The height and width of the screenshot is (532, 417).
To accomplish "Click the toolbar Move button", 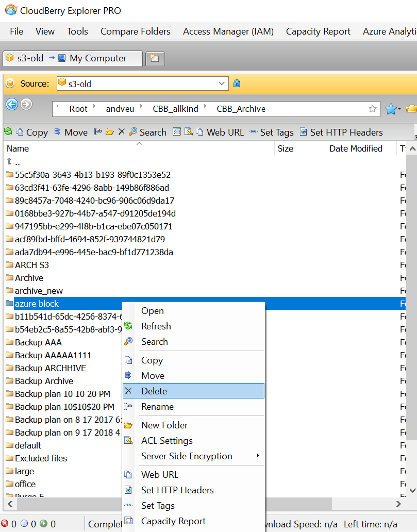I will (71, 132).
